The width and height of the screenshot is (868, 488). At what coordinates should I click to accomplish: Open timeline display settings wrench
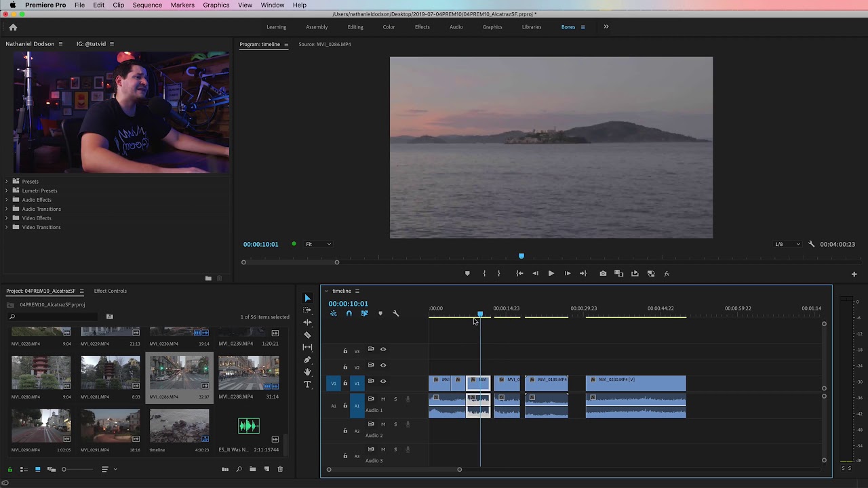pyautogui.click(x=395, y=313)
